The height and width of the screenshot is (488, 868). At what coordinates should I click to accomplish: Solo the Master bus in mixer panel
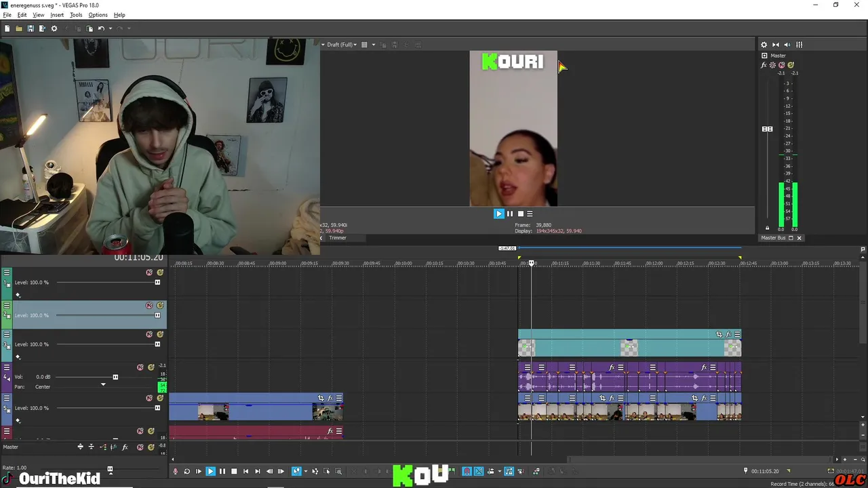pos(791,65)
